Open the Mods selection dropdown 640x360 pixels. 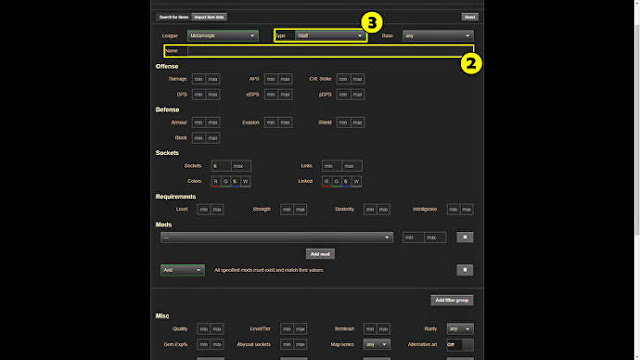pyautogui.click(x=277, y=238)
